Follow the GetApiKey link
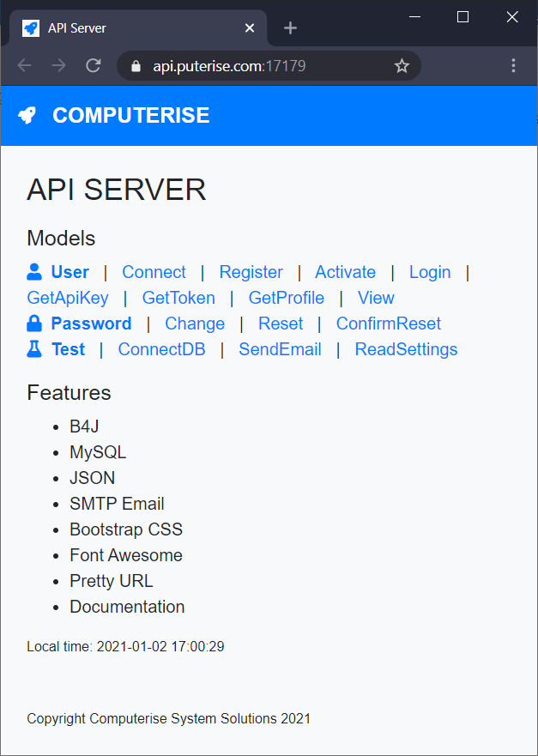Screen dimensions: 538x756 click(x=68, y=298)
